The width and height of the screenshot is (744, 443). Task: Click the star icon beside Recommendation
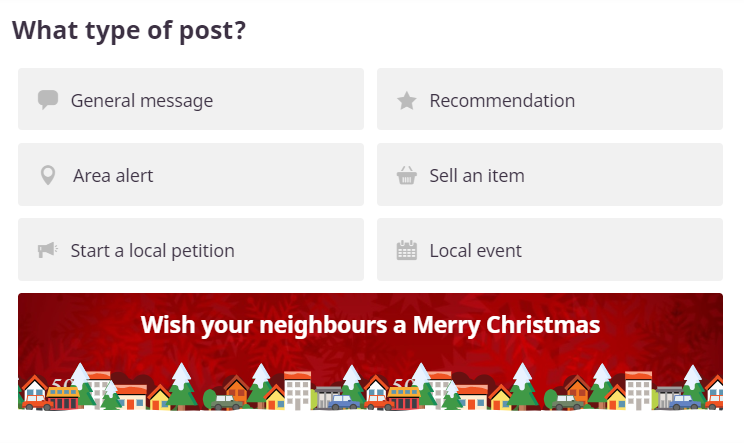point(407,101)
